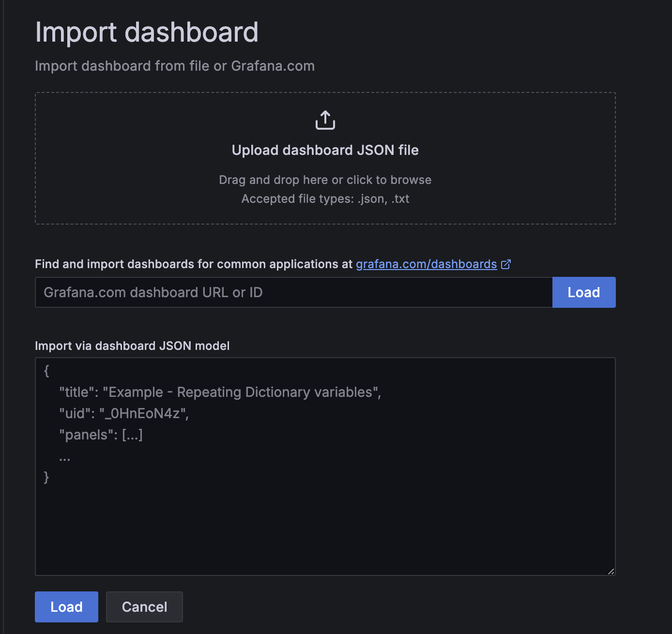Click the "title" placeholder line in JSON area
672x634 pixels.
[x=220, y=392]
